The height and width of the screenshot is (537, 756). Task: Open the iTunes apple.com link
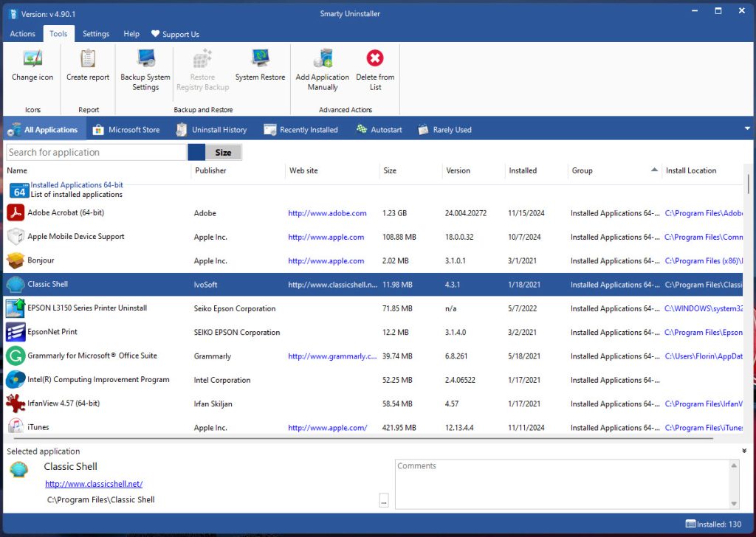(328, 428)
